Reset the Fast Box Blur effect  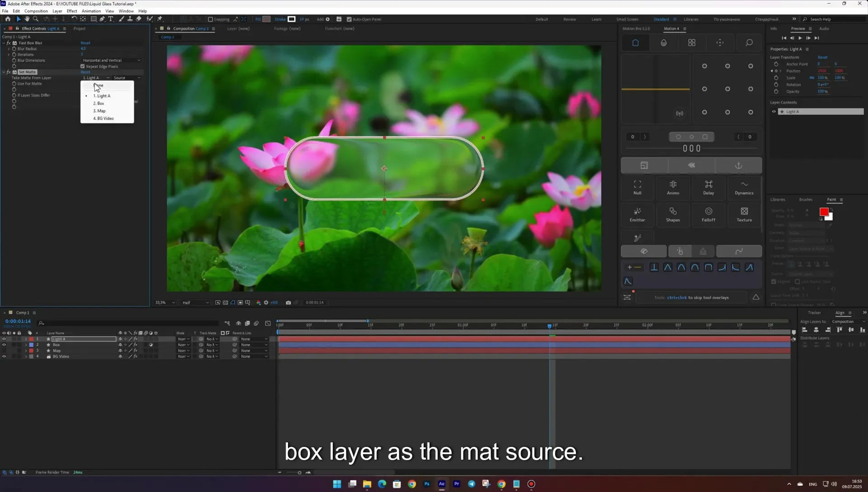click(x=85, y=43)
